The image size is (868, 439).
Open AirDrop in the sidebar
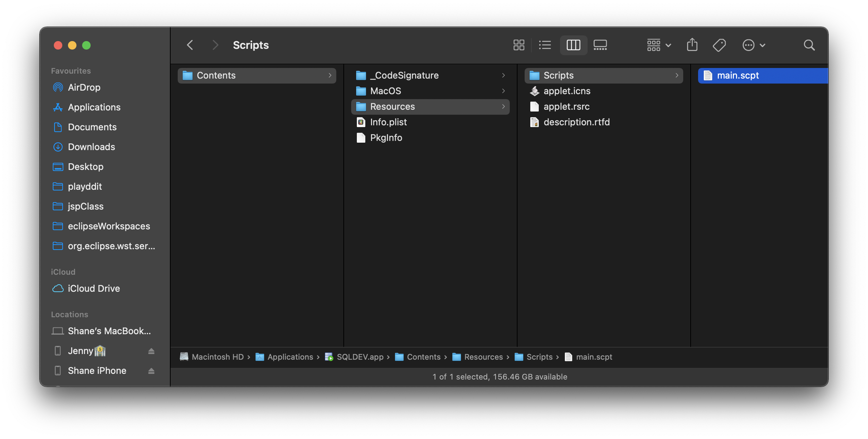pos(84,87)
